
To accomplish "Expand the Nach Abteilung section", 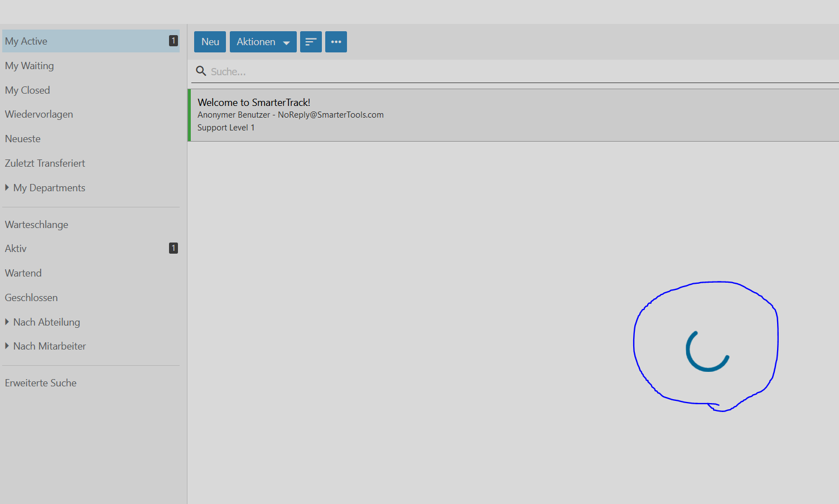I will point(7,322).
